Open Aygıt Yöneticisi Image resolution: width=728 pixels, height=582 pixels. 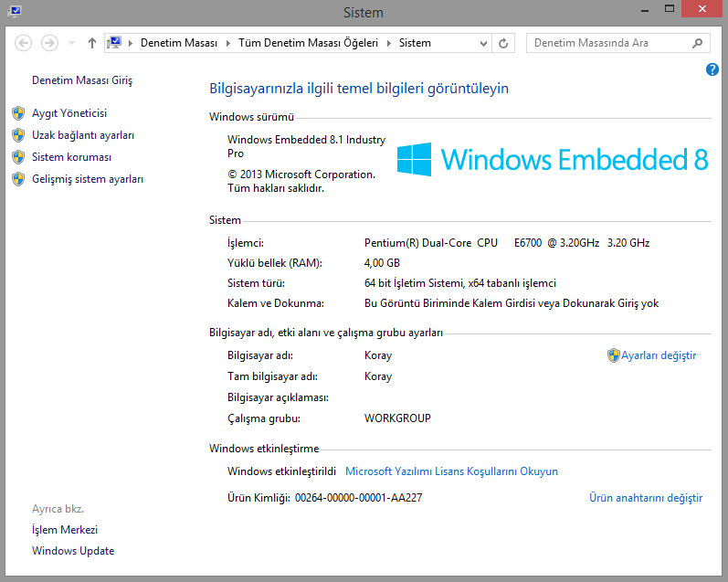pyautogui.click(x=69, y=113)
